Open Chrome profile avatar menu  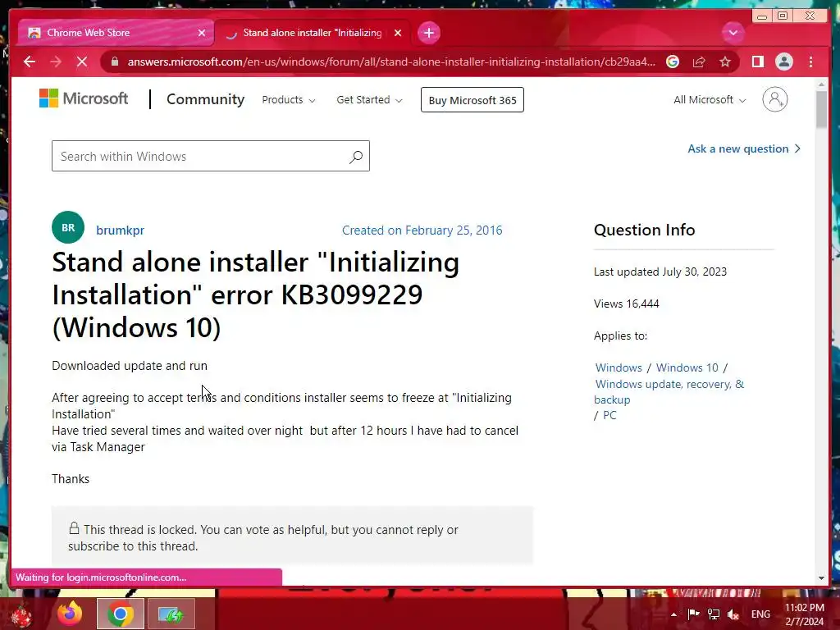point(783,62)
